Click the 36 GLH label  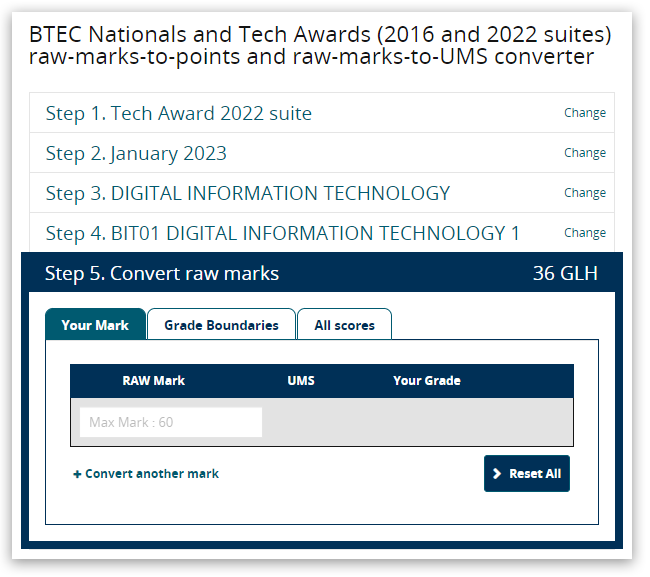(565, 274)
